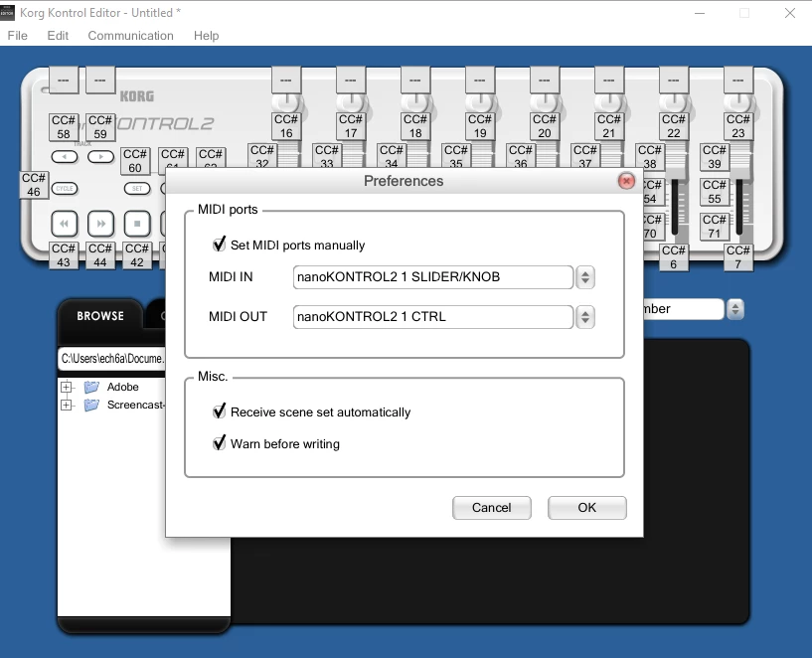Open the MIDI IN port stepper dropdown
This screenshot has width=812, height=658.
pos(585,277)
